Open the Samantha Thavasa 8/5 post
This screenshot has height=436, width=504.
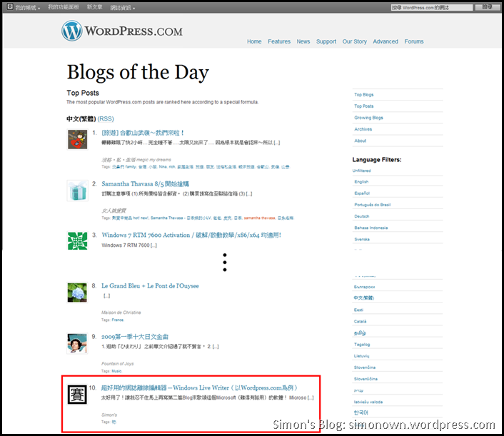(146, 184)
